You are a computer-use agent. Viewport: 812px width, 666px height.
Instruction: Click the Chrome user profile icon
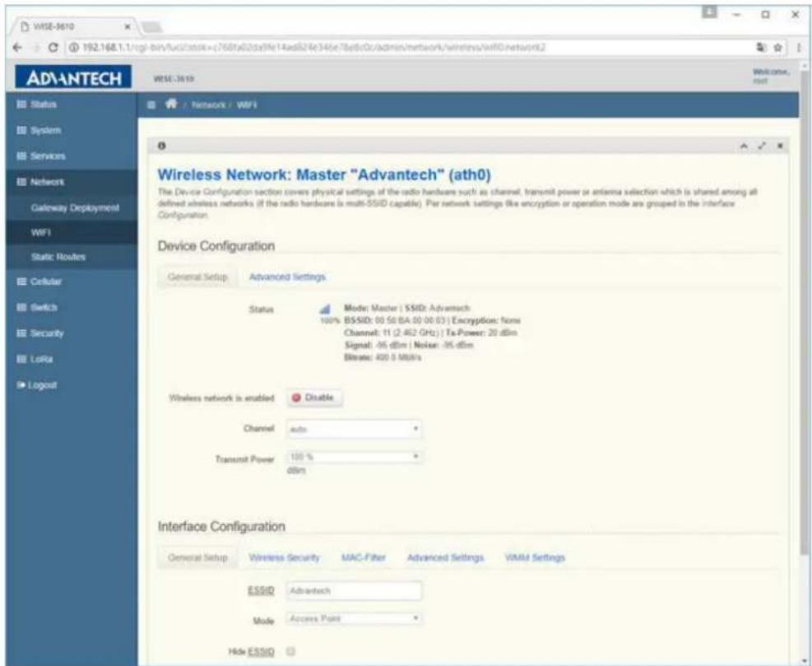tap(709, 12)
